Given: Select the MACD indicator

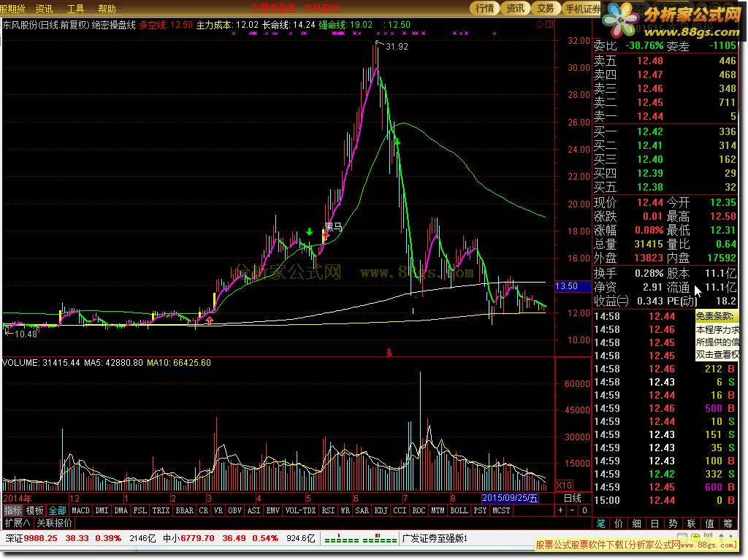Looking at the screenshot, I should tap(80, 510).
